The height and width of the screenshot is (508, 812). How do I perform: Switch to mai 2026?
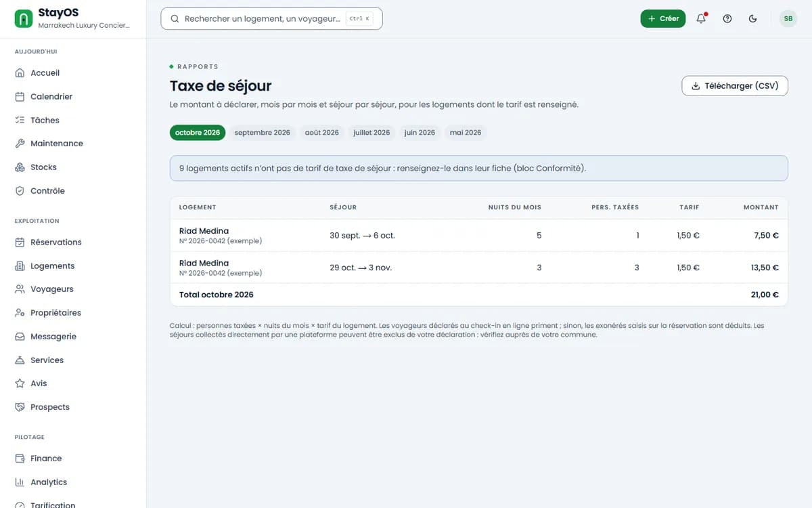point(466,133)
